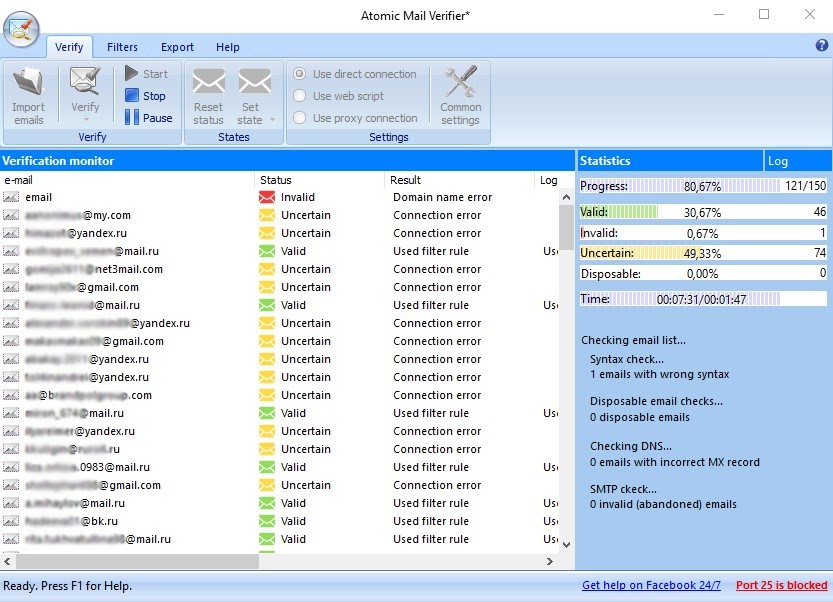Click the red Invalid status icon
The image size is (833, 602).
pos(267,197)
